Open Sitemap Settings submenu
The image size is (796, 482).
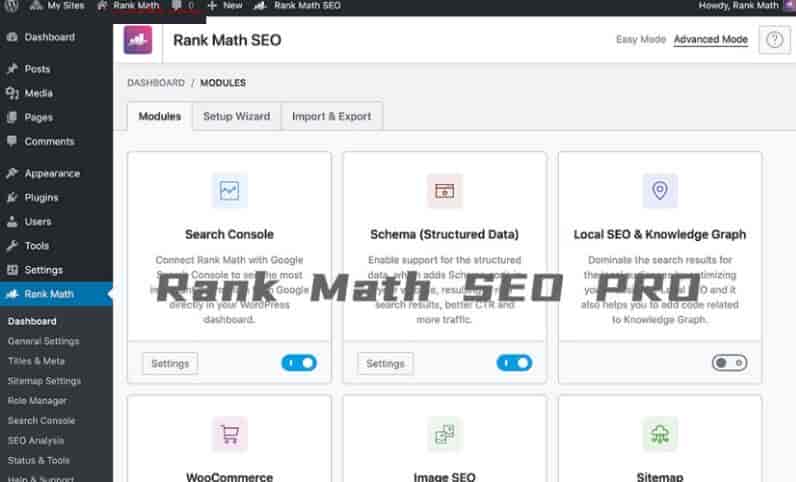pyautogui.click(x=44, y=381)
